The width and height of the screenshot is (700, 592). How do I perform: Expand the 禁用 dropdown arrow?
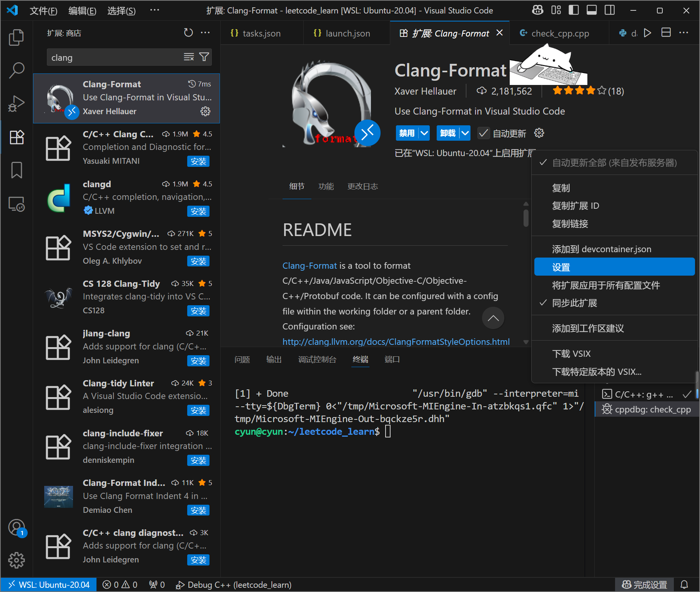coord(424,133)
